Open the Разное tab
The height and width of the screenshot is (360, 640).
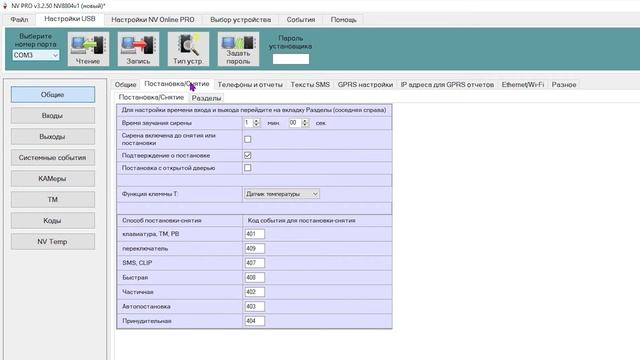pos(564,84)
